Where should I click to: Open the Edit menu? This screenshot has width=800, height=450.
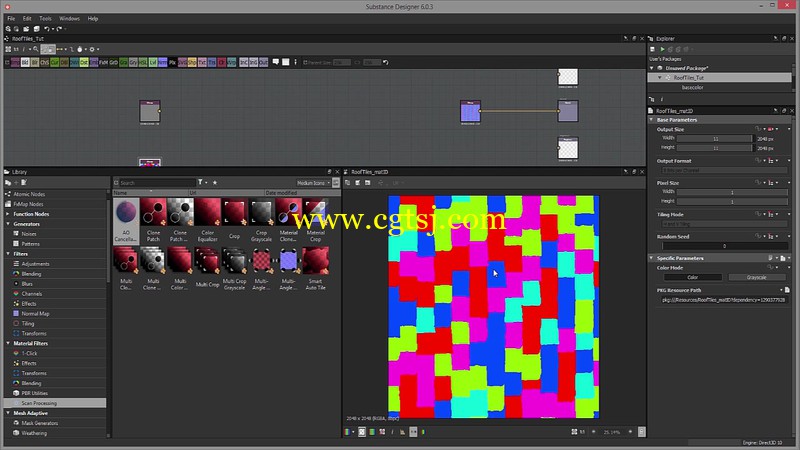click(27, 18)
